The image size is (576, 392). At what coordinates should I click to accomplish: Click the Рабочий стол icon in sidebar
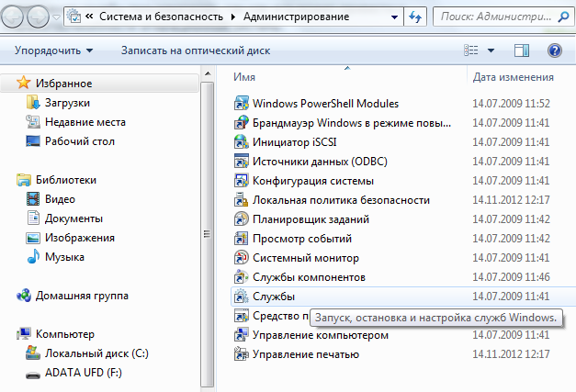(x=33, y=141)
